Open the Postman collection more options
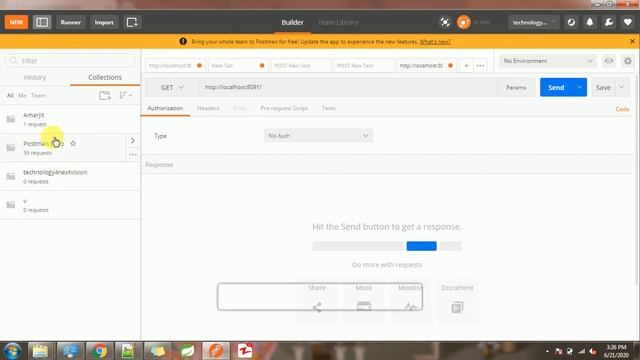The image size is (640, 360). point(133,155)
